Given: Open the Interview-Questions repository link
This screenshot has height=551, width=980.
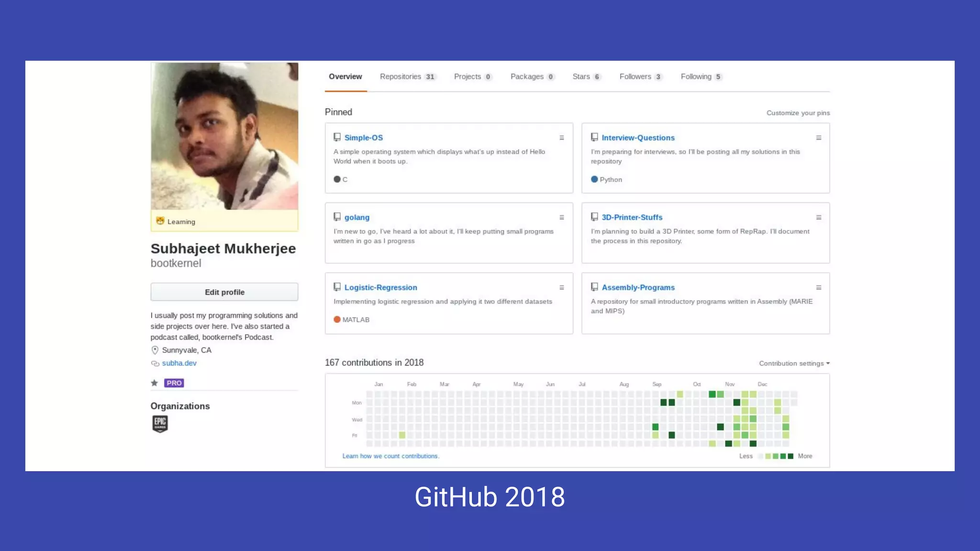Looking at the screenshot, I should pos(638,138).
